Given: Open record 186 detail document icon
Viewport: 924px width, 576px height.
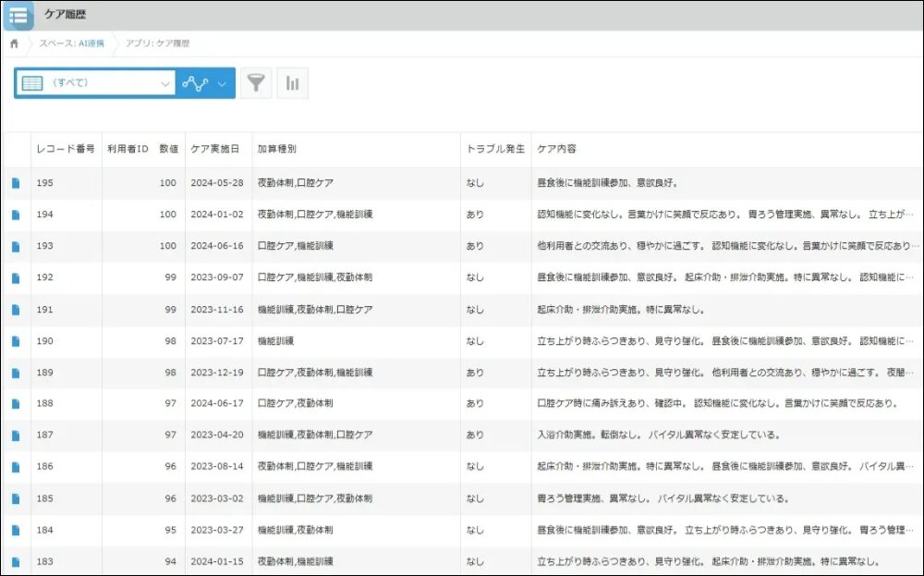Looking at the screenshot, I should point(16,467).
